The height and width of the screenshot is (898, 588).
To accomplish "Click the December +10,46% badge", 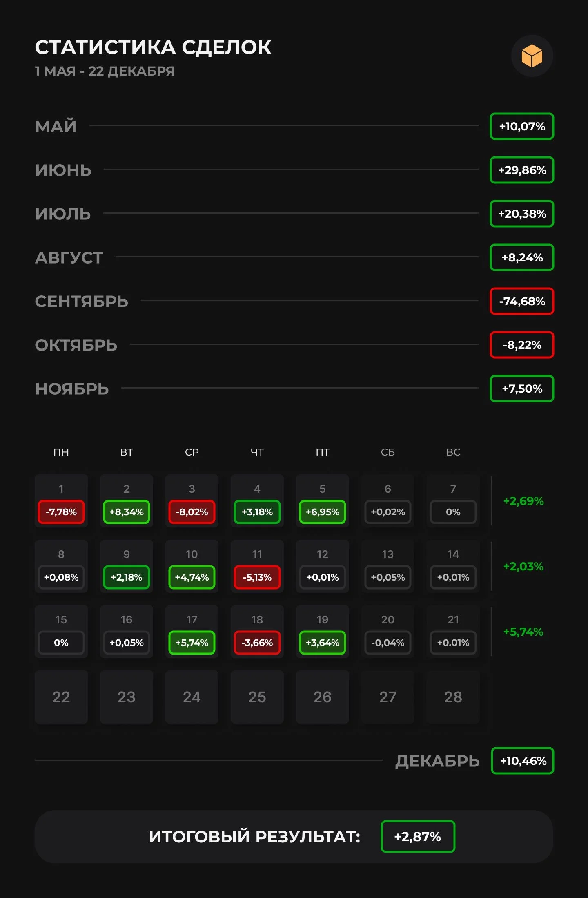I will click(x=523, y=761).
